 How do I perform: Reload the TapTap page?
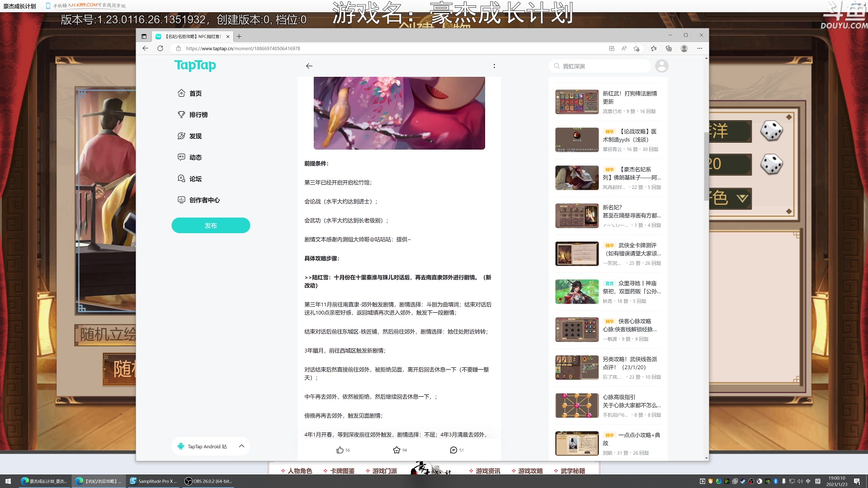pos(160,48)
